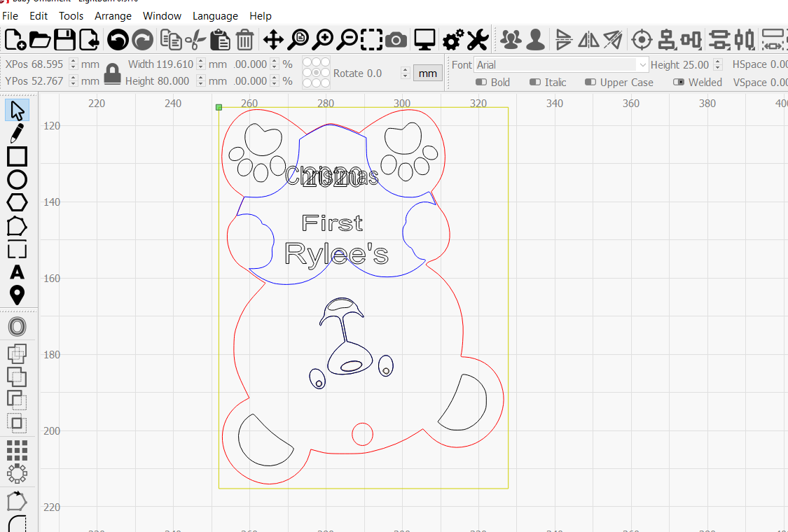Ungroup objects with single person icon
Viewport: 788px width, 532px height.
tap(535, 40)
